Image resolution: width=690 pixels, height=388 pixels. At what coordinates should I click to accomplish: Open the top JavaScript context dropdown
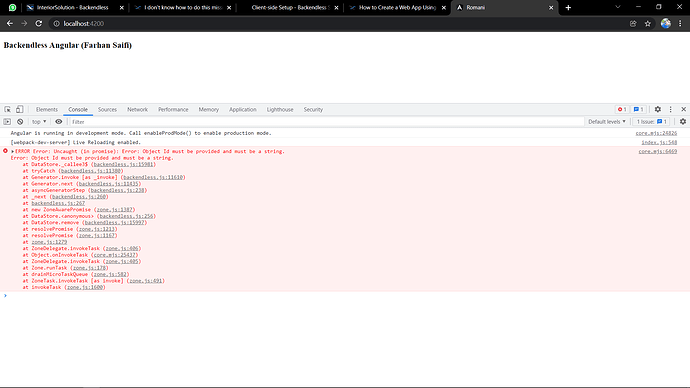coord(39,122)
